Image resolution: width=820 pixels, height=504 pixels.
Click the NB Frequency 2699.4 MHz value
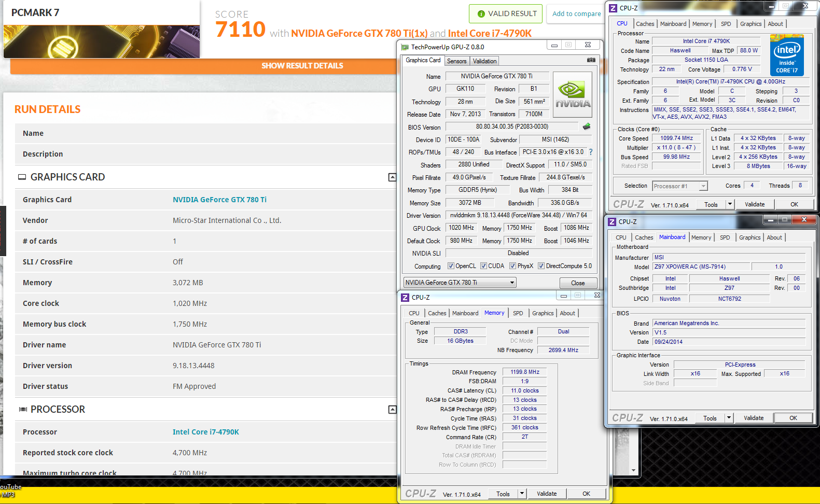click(563, 350)
